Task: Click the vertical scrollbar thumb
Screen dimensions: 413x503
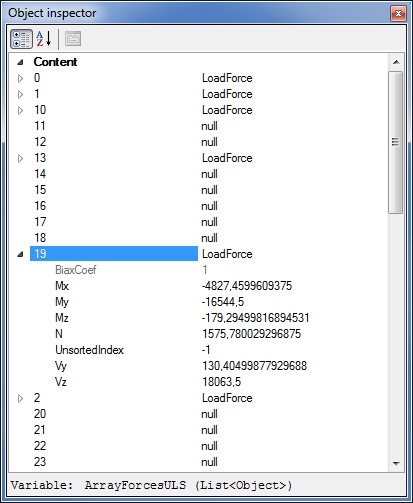Action: (x=396, y=142)
